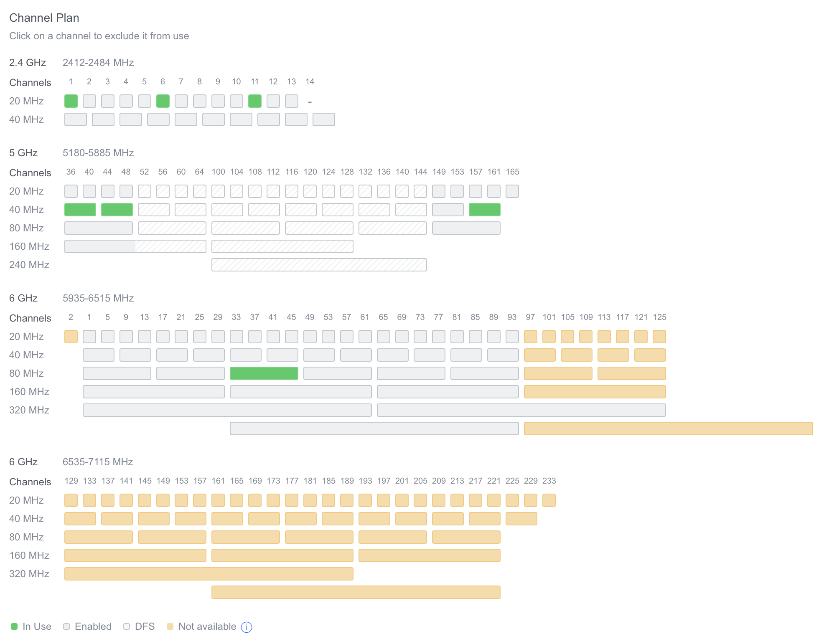Exclude in-use channel 11 from use
The width and height of the screenshot is (824, 644).
254,101
